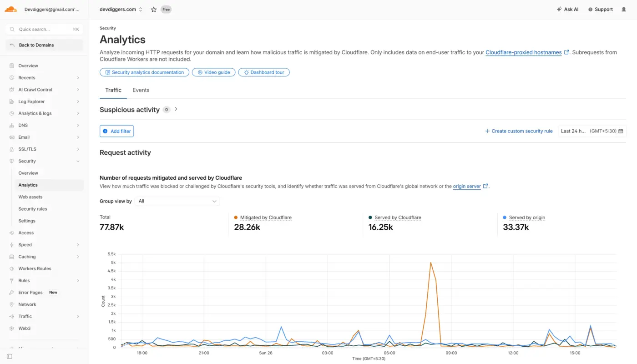The image size is (637, 364).
Task: Click the Log Explorer icon
Action: tap(12, 101)
